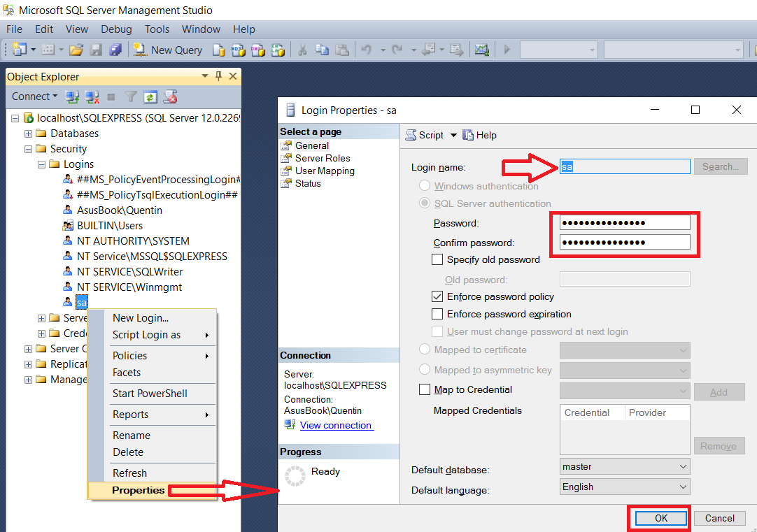Screen dimensions: 757x532
Task: Open the Debug menu
Action: 116,29
